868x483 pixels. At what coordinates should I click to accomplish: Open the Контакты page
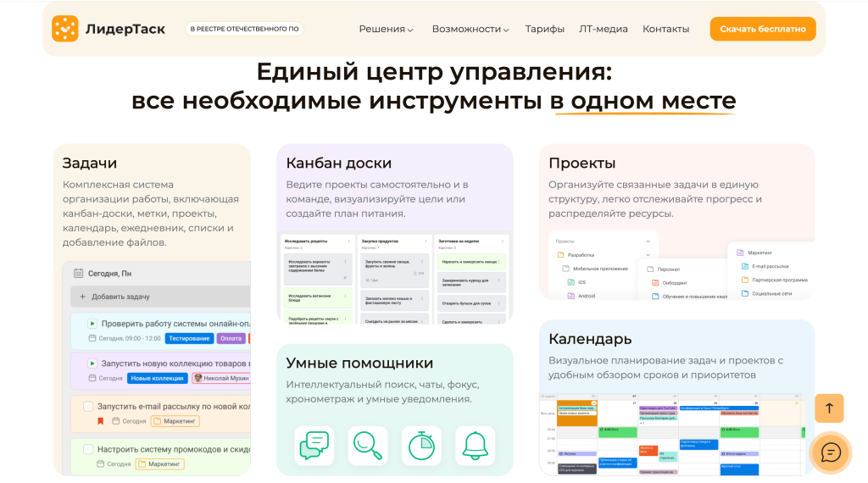[x=666, y=29]
